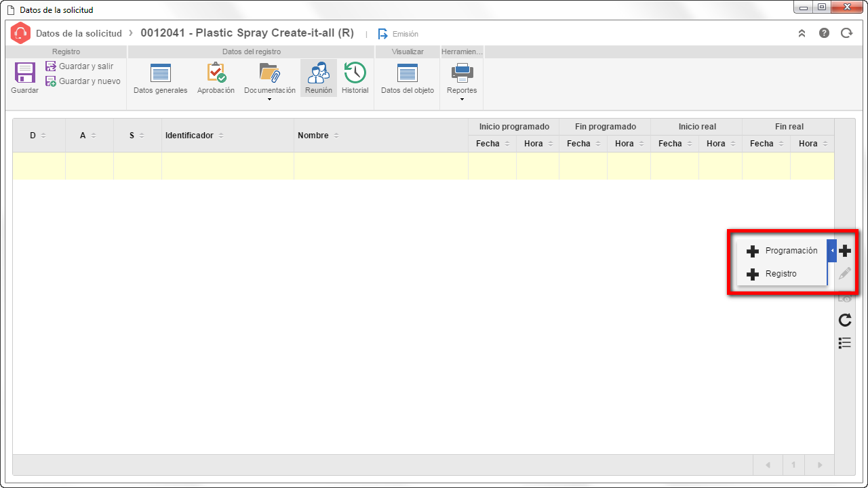Open Datos generales section
This screenshot has width=868, height=488.
[161, 79]
